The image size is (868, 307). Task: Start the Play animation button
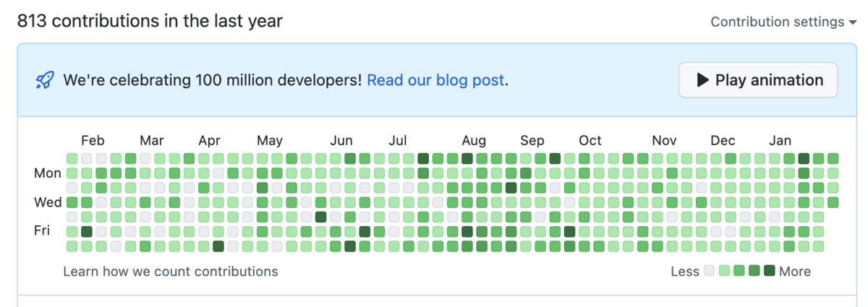(758, 80)
